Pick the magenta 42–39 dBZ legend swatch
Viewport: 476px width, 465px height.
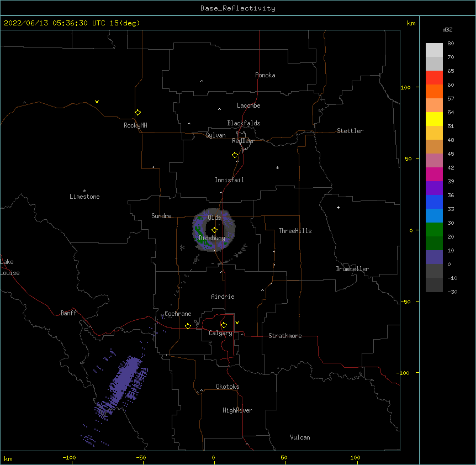tap(434, 174)
